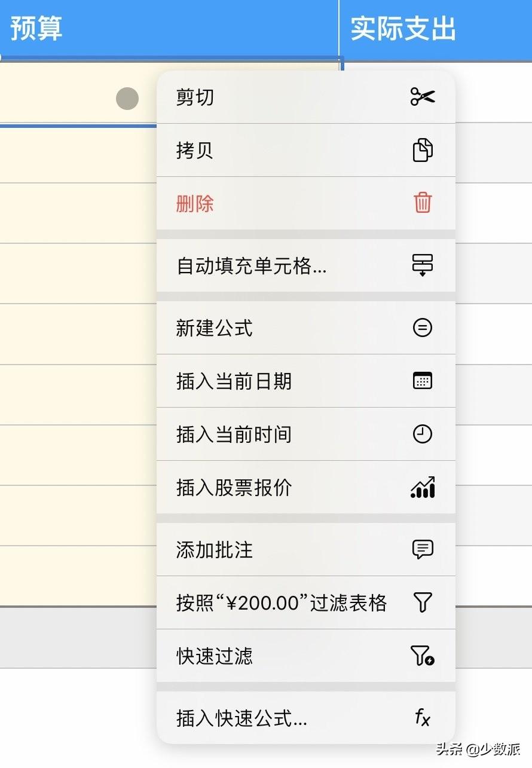Screen dimensions: 532x768
Task: Open 插入快速公式… menu entry
Action: click(x=306, y=717)
